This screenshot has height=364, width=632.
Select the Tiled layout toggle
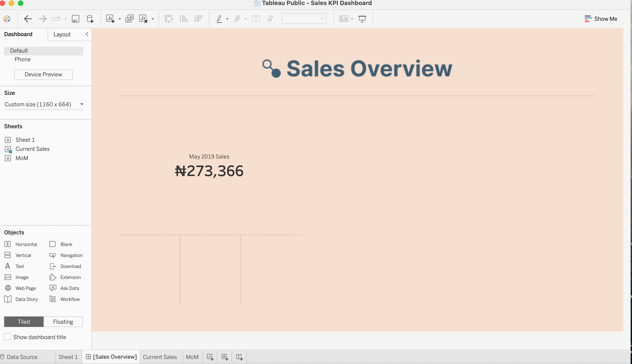point(24,322)
